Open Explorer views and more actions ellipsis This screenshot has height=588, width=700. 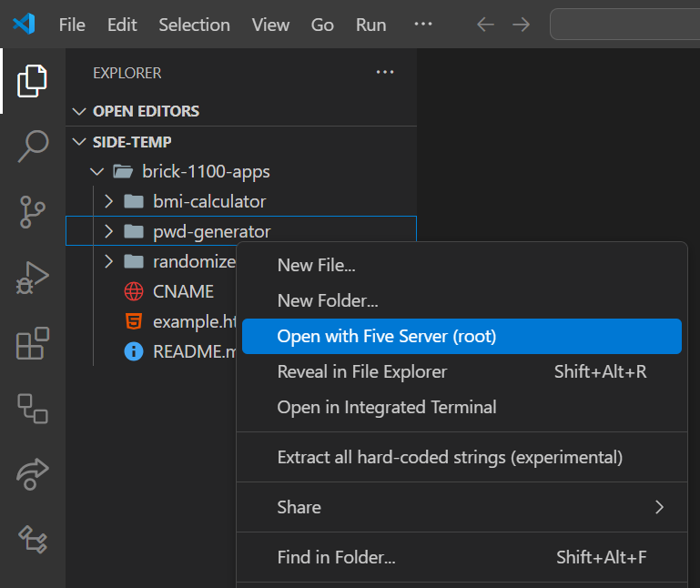(x=385, y=72)
